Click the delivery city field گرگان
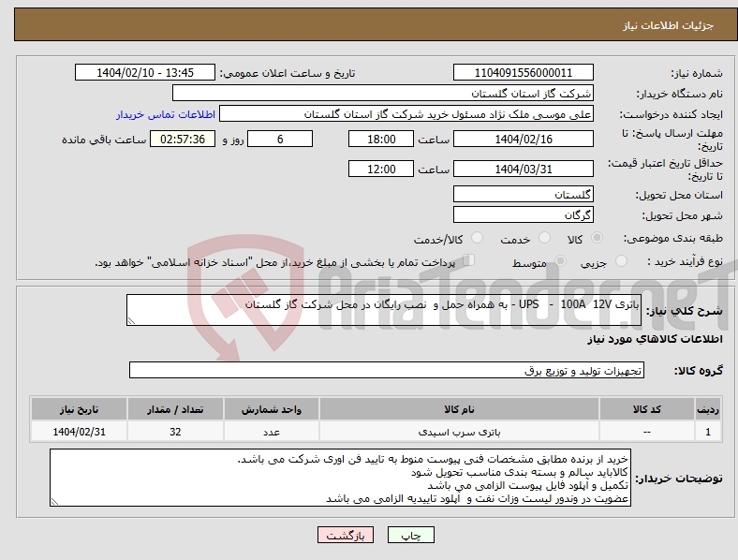Screen dimensions: 738x560 coord(523,214)
